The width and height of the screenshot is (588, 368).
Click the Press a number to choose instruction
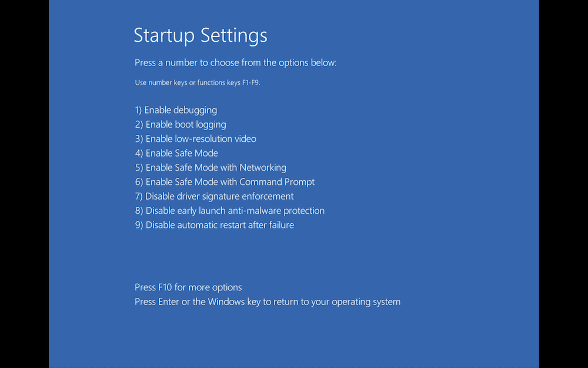(236, 63)
